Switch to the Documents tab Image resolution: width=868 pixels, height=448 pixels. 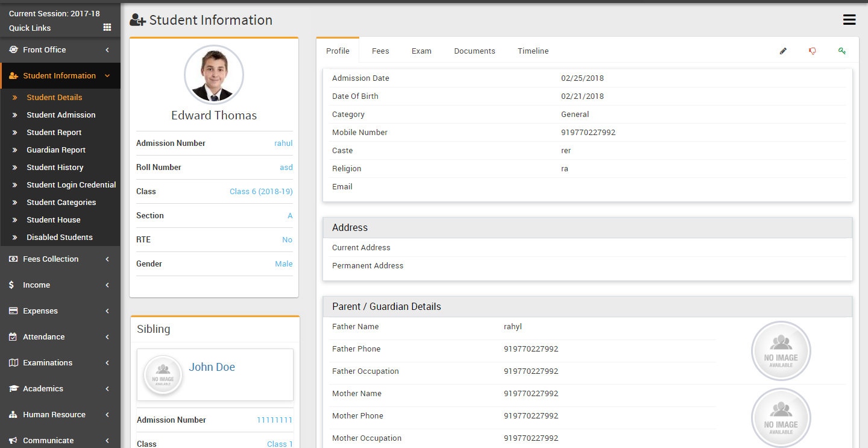coord(474,51)
